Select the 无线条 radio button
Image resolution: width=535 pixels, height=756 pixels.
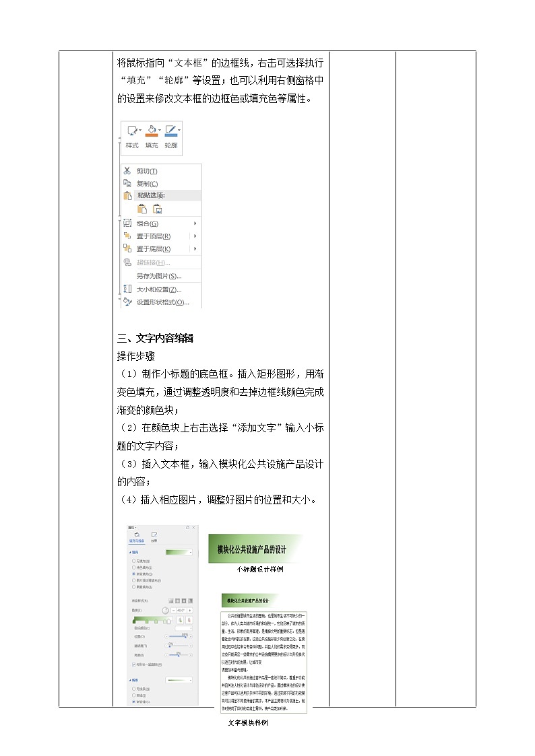click(133, 689)
